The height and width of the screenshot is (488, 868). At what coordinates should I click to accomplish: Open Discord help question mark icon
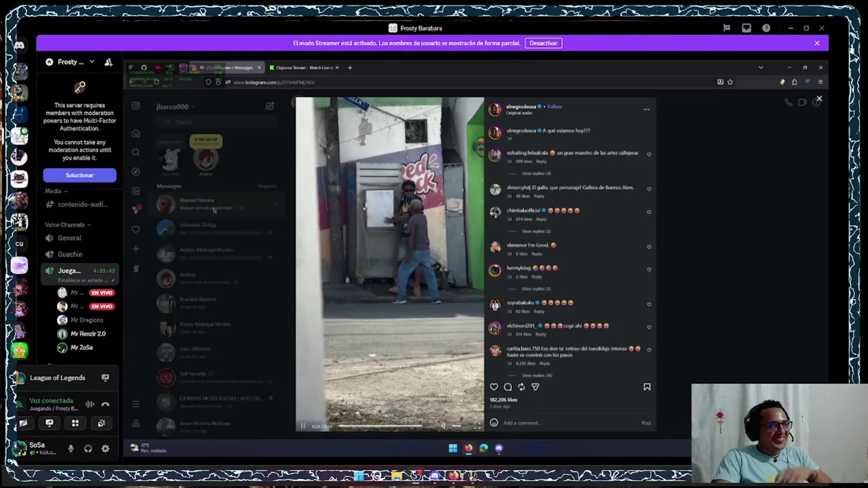[x=766, y=28]
